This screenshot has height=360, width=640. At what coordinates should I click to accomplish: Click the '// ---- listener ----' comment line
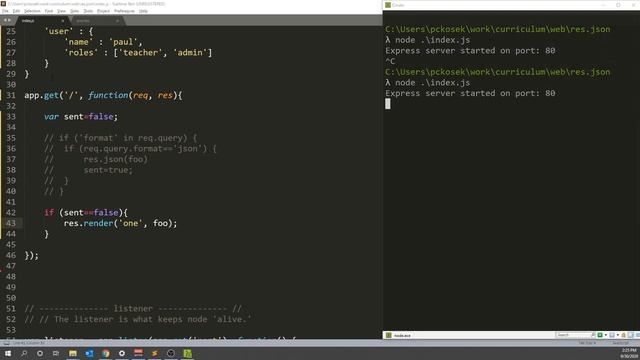click(133, 309)
